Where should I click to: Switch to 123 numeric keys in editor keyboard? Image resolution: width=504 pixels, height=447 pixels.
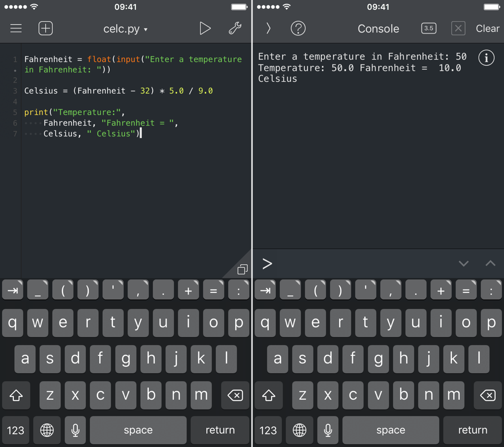pos(15,430)
